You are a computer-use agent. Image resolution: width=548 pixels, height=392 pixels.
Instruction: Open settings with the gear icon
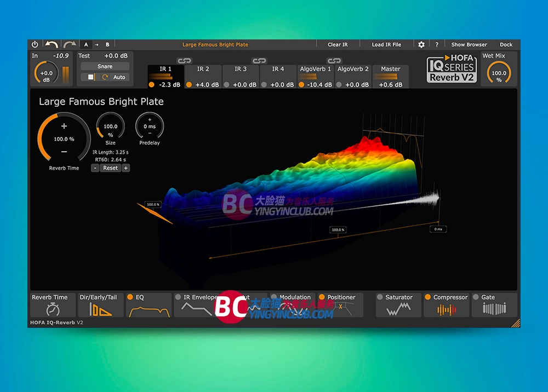(x=421, y=44)
